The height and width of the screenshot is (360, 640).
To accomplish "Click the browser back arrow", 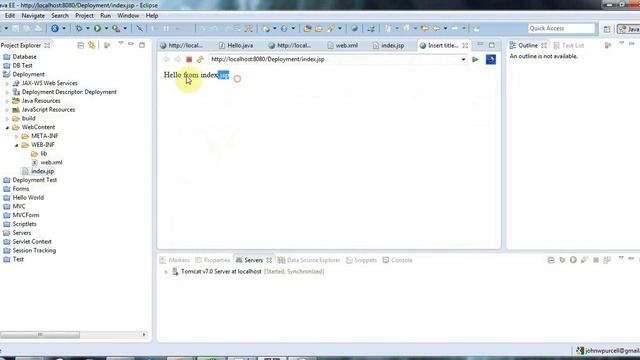I will tap(167, 60).
